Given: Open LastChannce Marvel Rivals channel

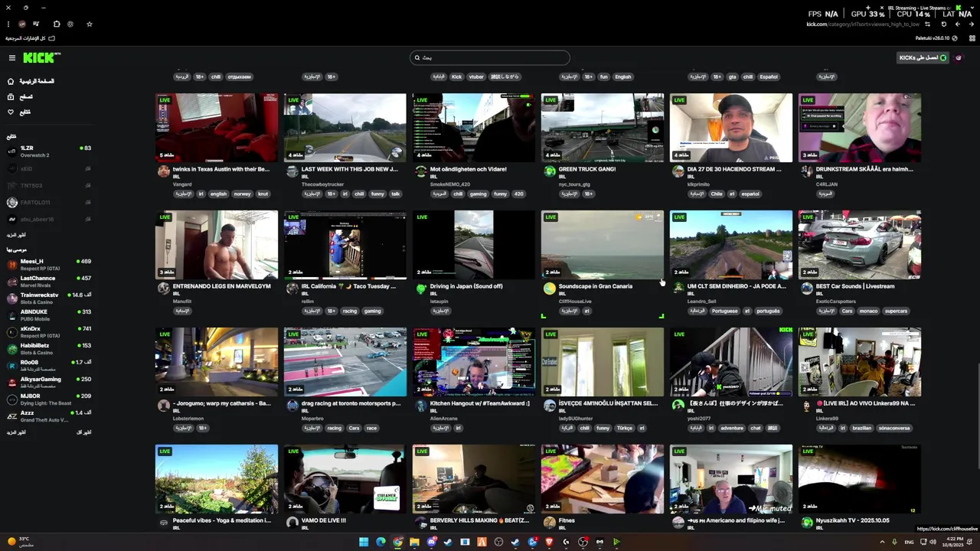Looking at the screenshot, I should click(x=48, y=281).
